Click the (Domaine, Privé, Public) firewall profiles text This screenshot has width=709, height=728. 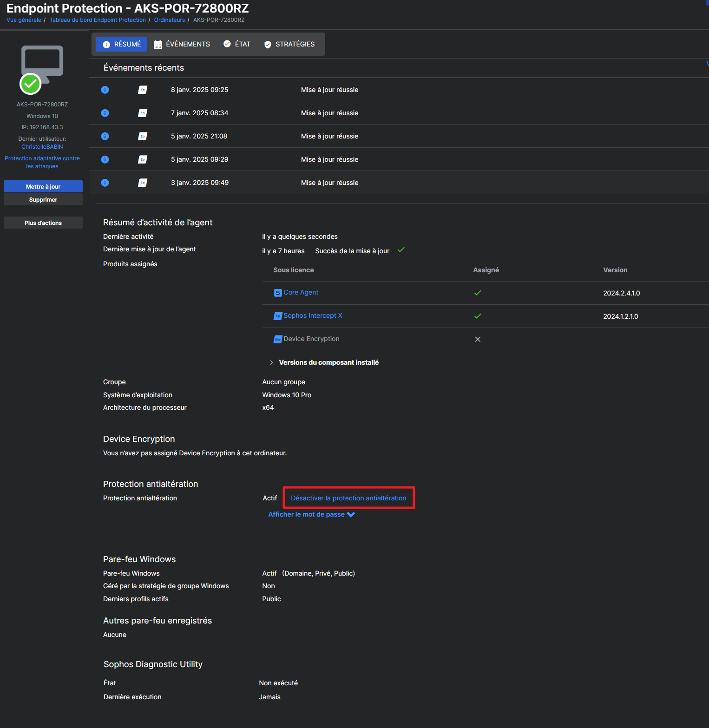(318, 573)
